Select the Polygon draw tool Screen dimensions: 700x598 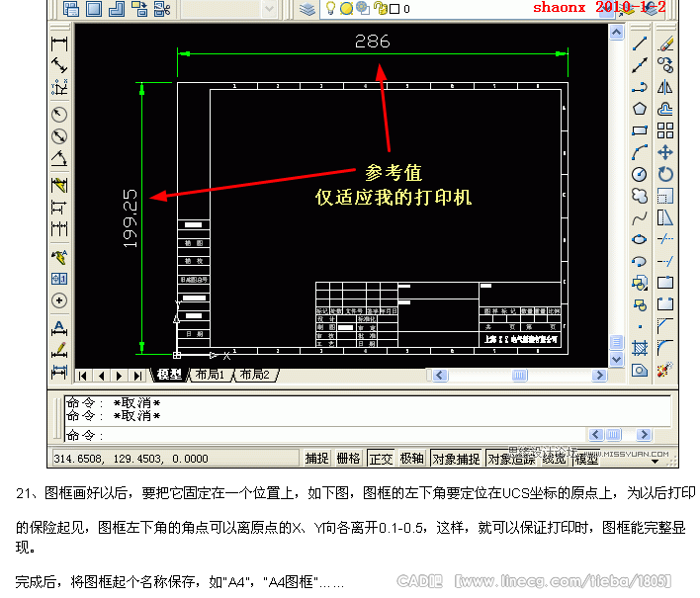tap(640, 109)
